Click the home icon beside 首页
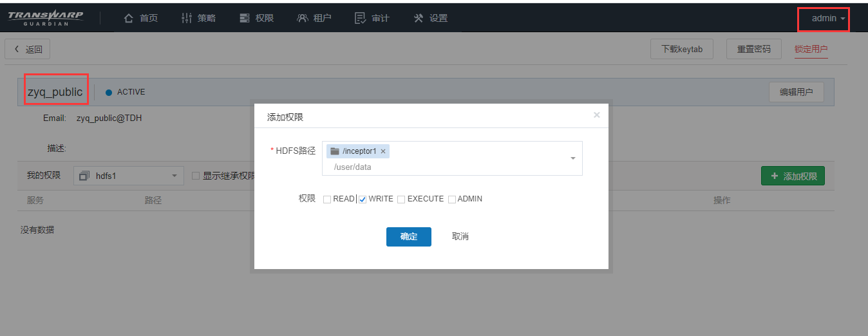Image resolution: width=868 pixels, height=336 pixels. [x=129, y=18]
